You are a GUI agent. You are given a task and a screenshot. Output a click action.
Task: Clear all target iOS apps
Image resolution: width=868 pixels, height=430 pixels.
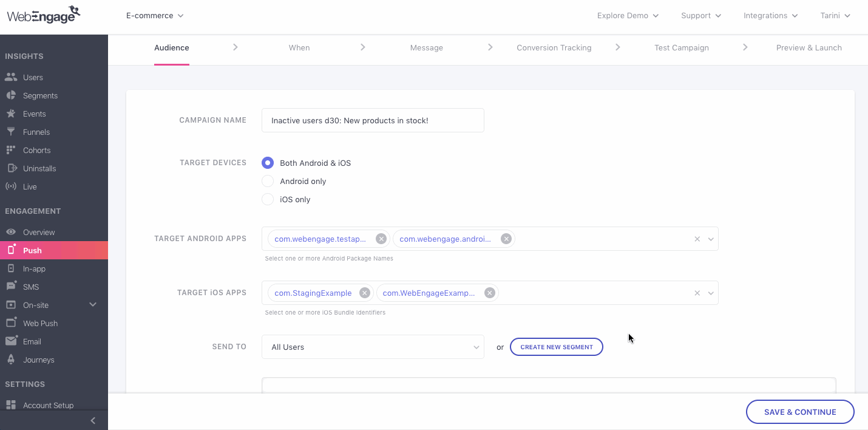(x=697, y=293)
